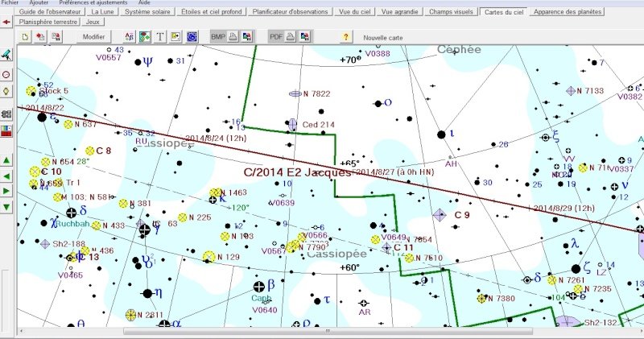Select Planificateur d'observations tab
The height and width of the screenshot is (339, 644).
[x=290, y=12]
